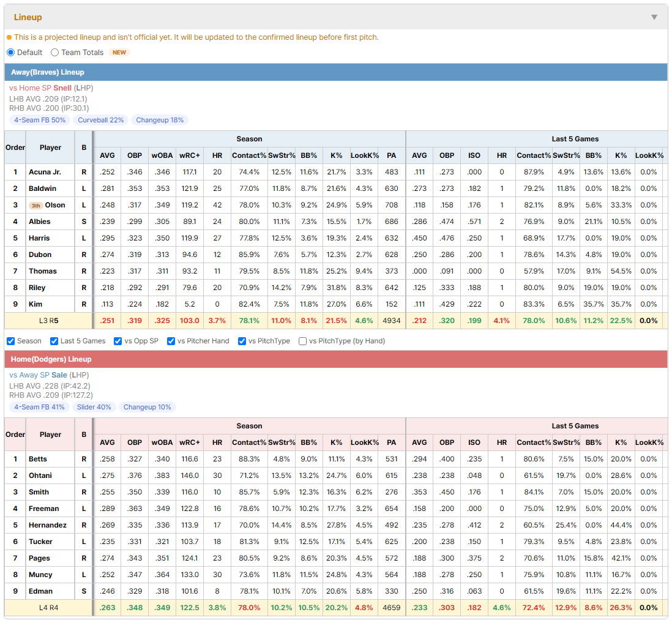
Task: Open the Snell pitcher link
Action: point(62,88)
